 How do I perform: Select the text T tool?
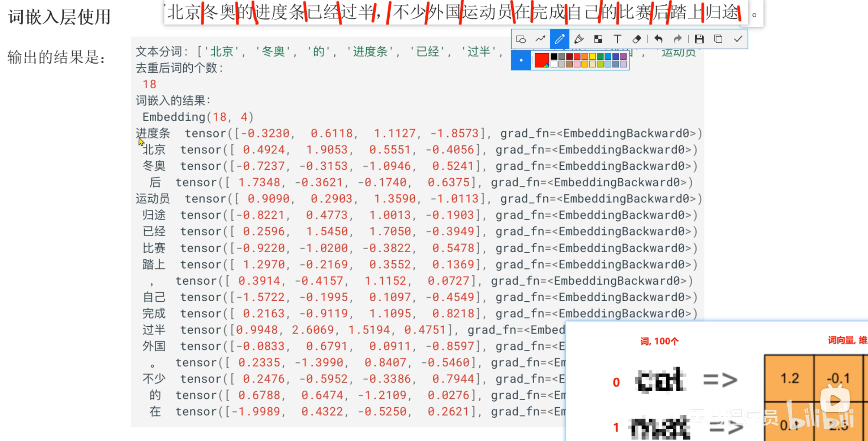point(617,39)
